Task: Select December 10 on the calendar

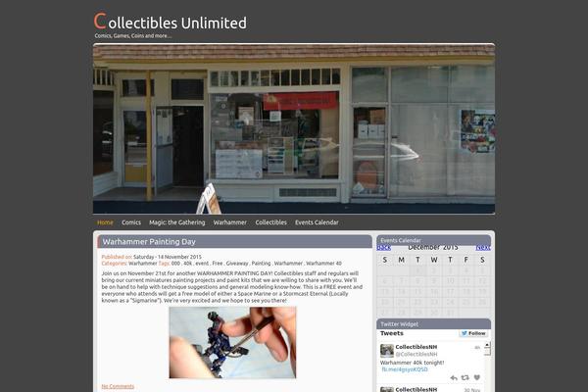Action: coord(450,280)
